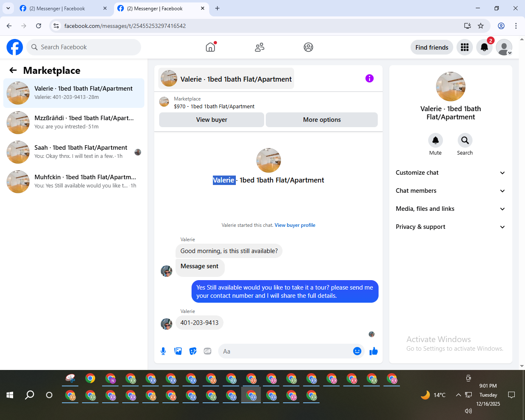The image size is (525, 420).
Task: Click the View buyer button
Action: [x=212, y=120]
